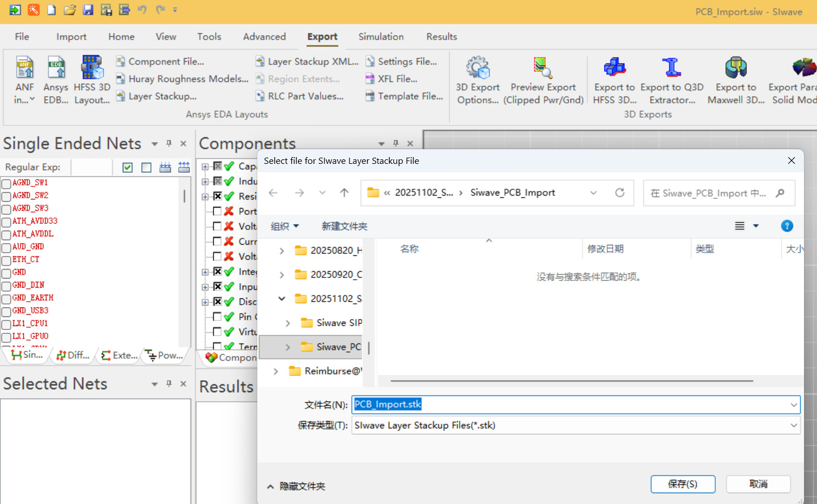Export Layer Stackup XML file

pyautogui.click(x=306, y=62)
